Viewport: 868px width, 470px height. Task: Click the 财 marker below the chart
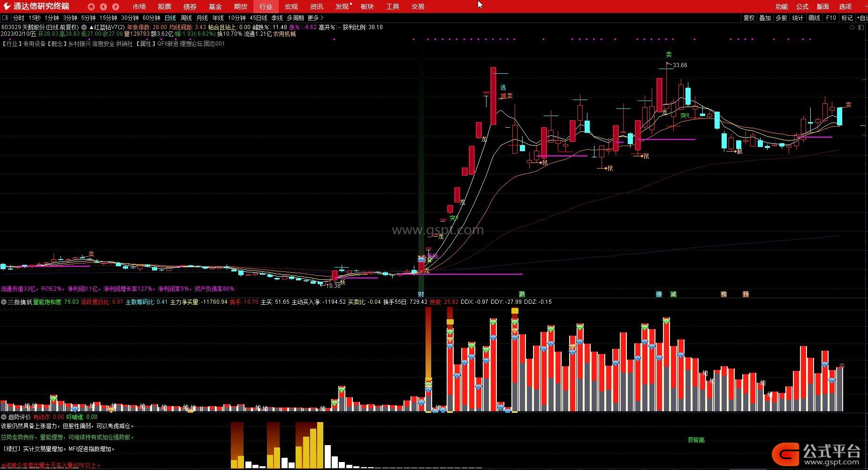tap(421, 294)
